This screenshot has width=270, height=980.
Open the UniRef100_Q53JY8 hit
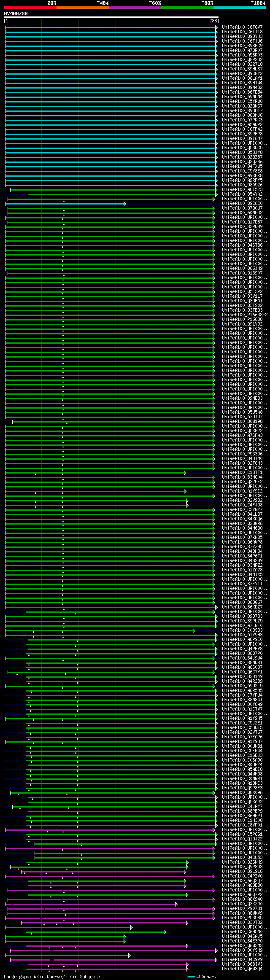(x=242, y=152)
